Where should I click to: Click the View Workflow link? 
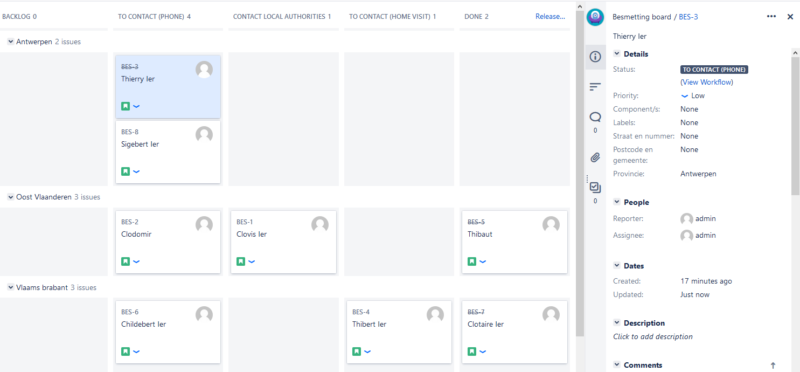click(707, 82)
